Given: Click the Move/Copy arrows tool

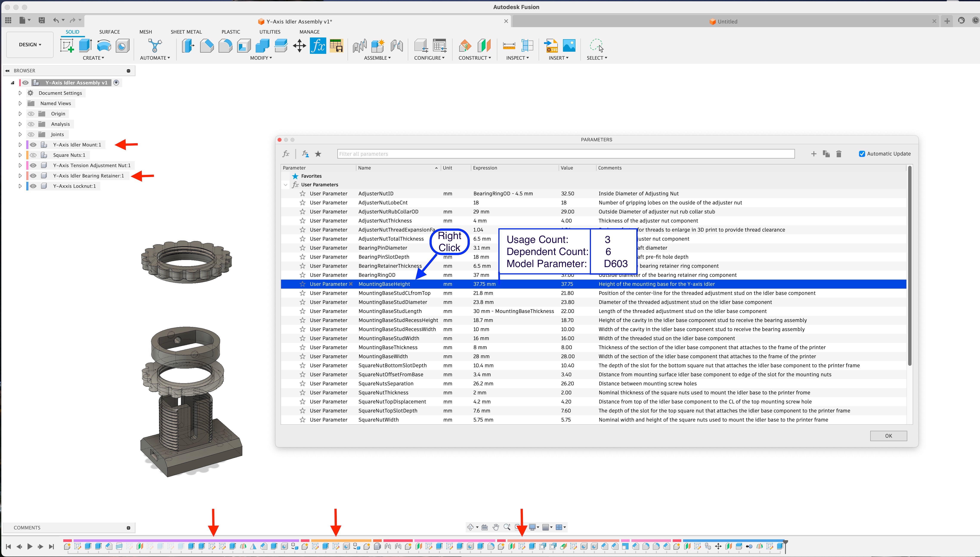Looking at the screenshot, I should point(299,46).
